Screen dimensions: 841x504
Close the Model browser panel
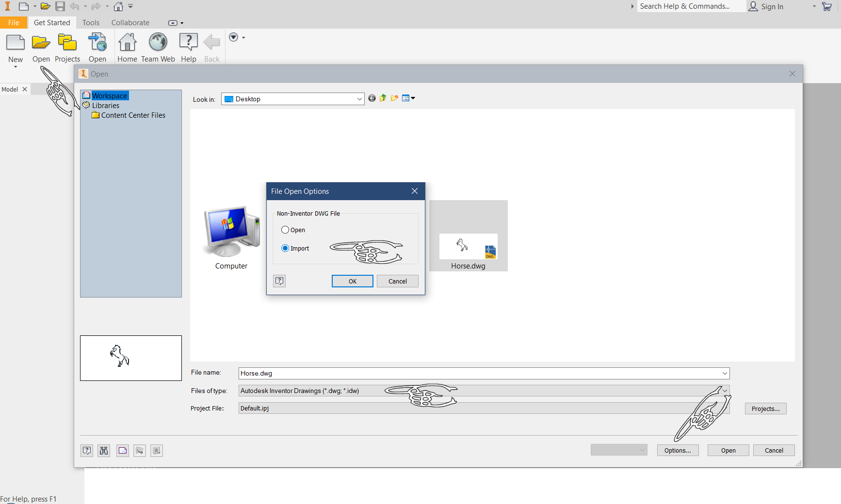(x=25, y=89)
